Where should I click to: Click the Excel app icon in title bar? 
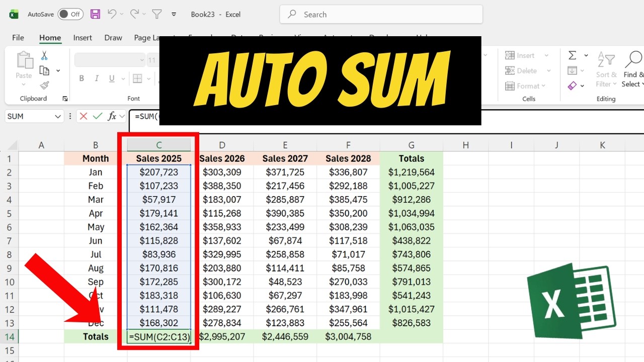pyautogui.click(x=14, y=14)
